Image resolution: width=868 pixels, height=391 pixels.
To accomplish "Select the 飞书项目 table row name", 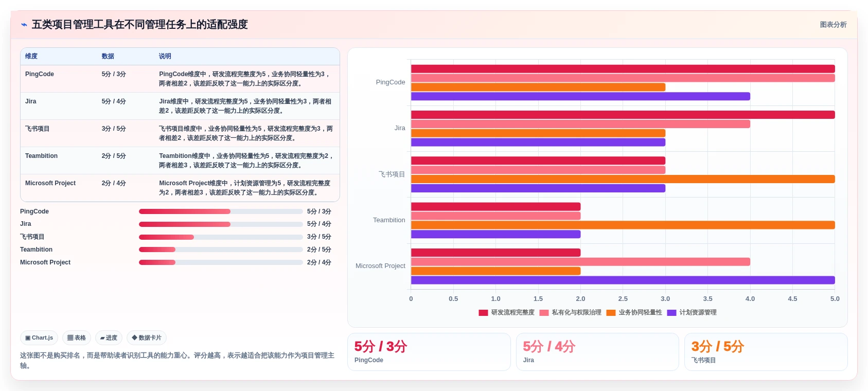I will [38, 129].
